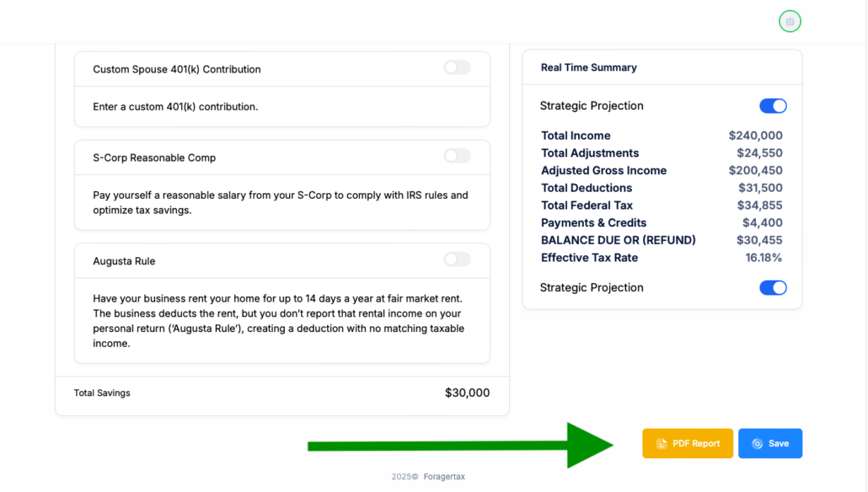Toggle the bottom Strategic Projection switch
This screenshot has height=492, width=868.
tap(772, 288)
